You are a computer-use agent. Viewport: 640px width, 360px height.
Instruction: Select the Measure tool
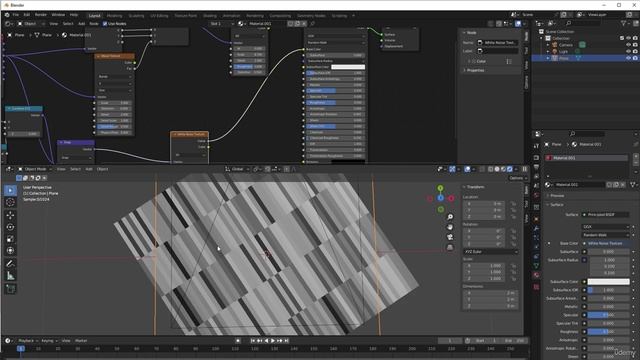(10, 276)
